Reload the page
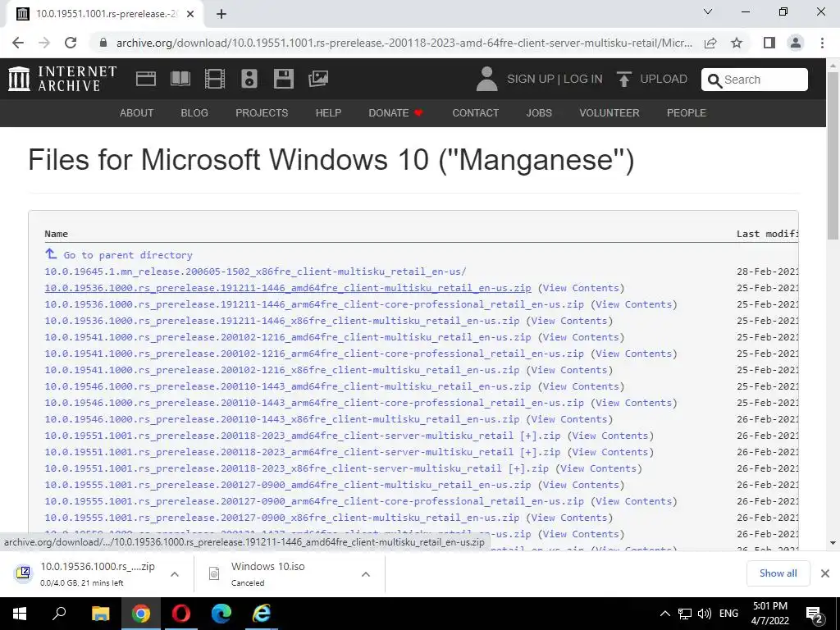840x630 pixels. pyautogui.click(x=71, y=43)
